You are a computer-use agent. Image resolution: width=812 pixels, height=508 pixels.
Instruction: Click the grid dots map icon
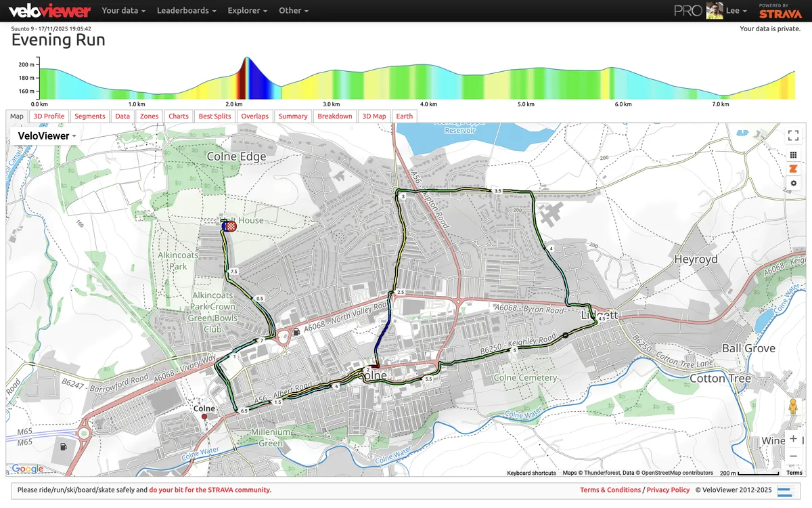[794, 155]
